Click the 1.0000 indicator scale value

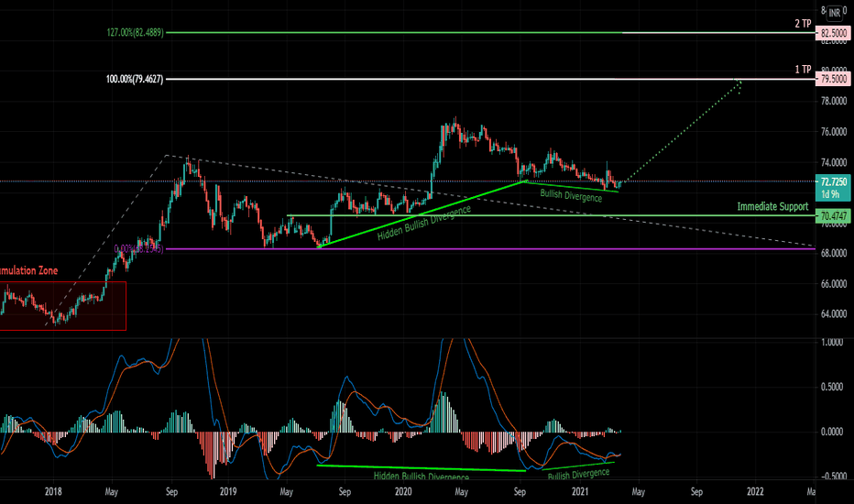[832, 342]
